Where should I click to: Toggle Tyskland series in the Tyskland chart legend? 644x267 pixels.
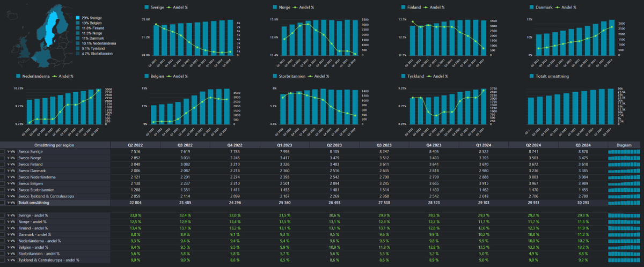[x=412, y=76]
